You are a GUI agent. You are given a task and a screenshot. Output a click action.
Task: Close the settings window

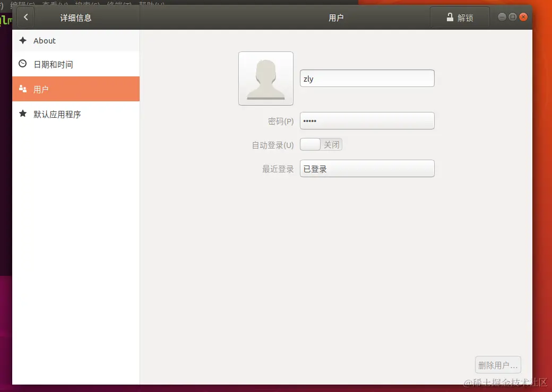pyautogui.click(x=523, y=17)
